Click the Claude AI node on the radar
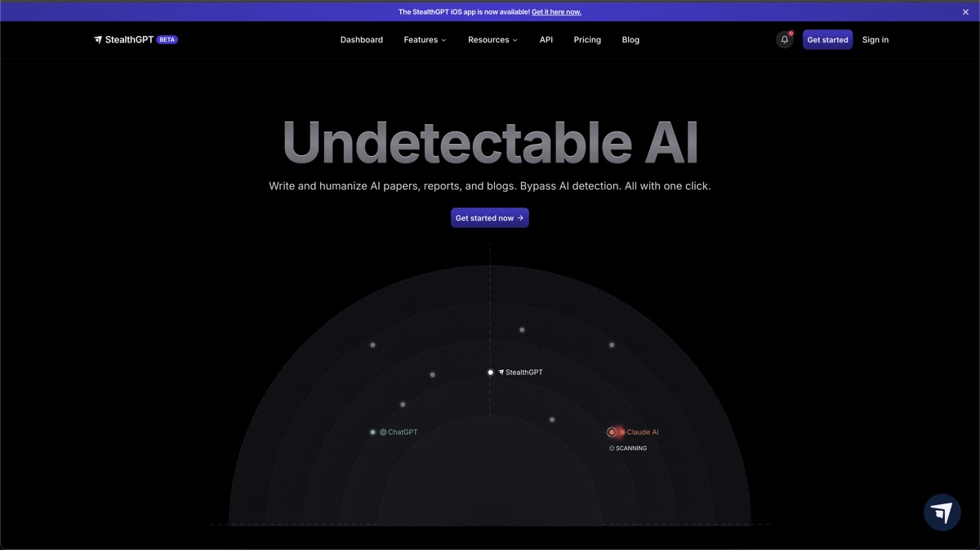Image resolution: width=980 pixels, height=550 pixels. coord(634,432)
